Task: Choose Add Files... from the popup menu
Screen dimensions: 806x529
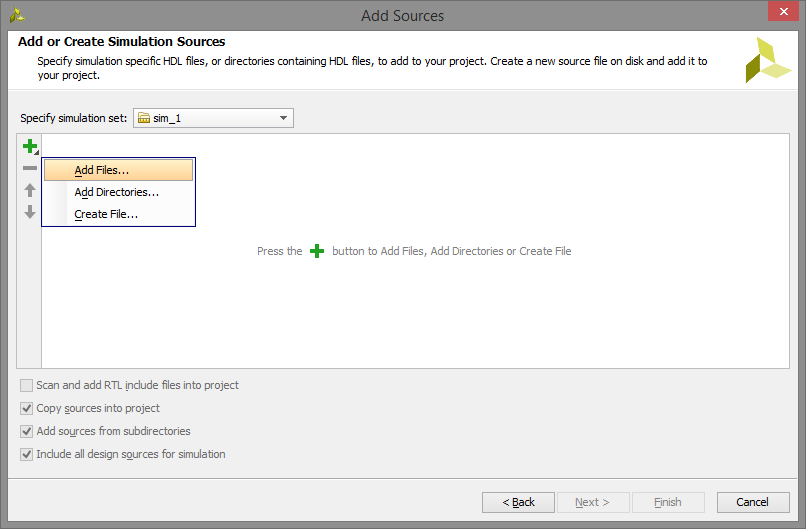Action: (x=118, y=170)
